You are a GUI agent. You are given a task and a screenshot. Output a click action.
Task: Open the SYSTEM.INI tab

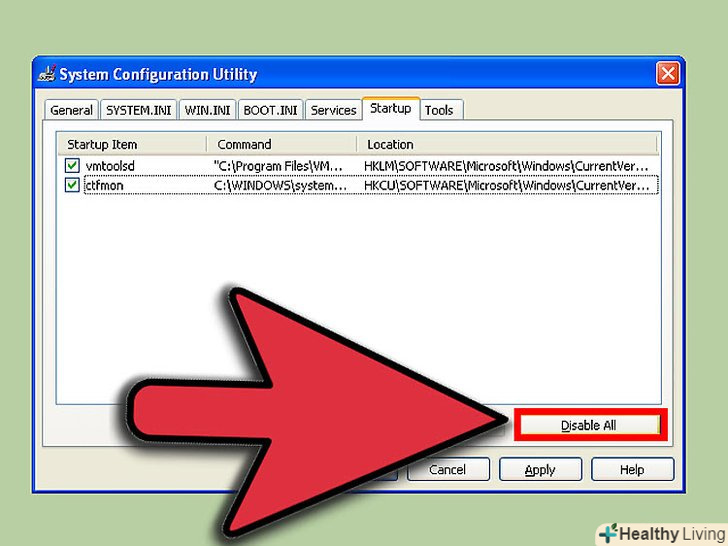click(x=138, y=110)
